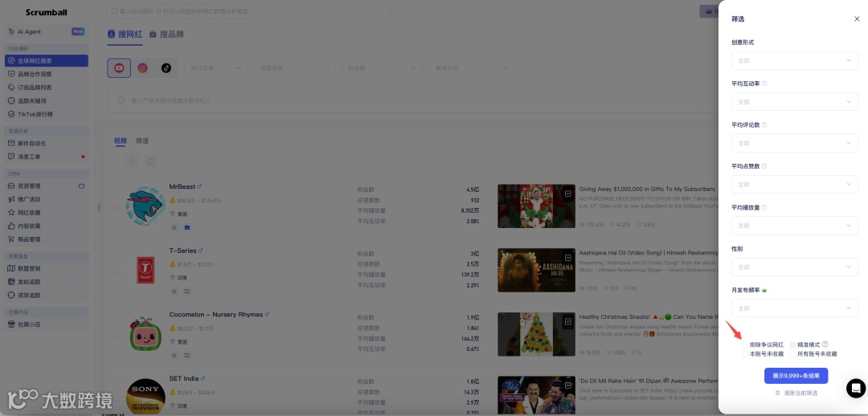The image size is (868, 416).
Task: Open 邮件自动化 in the sidebar
Action: tap(47, 143)
